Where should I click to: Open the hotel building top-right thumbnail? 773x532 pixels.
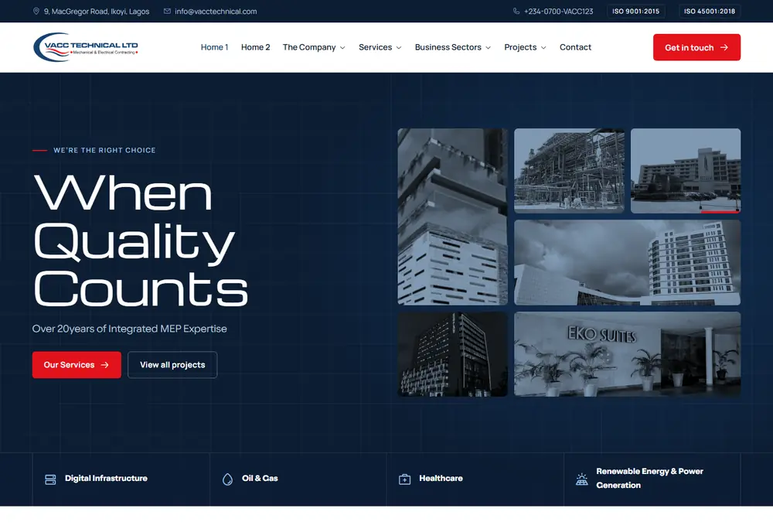[x=685, y=171]
